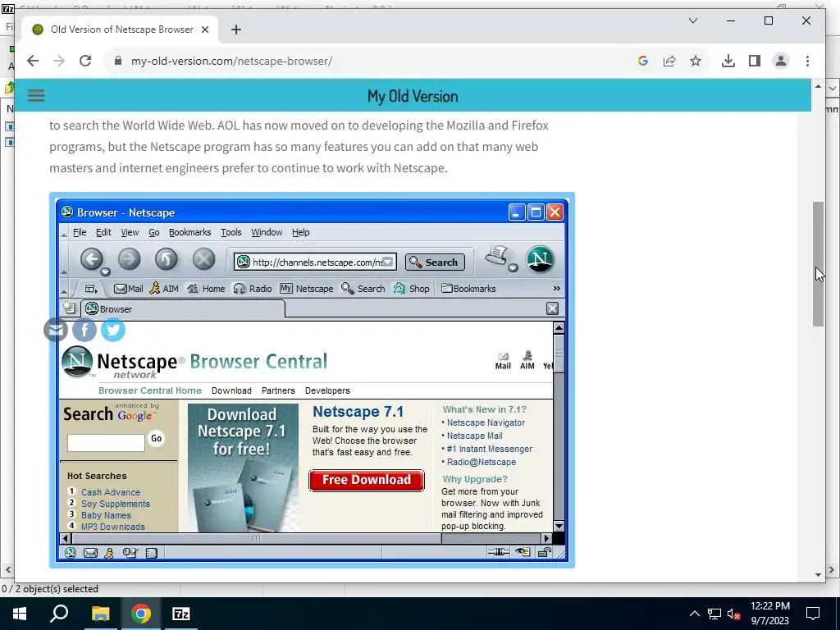840x630 pixels.
Task: Open Chrome downloads from the toolbar
Action: click(728, 61)
